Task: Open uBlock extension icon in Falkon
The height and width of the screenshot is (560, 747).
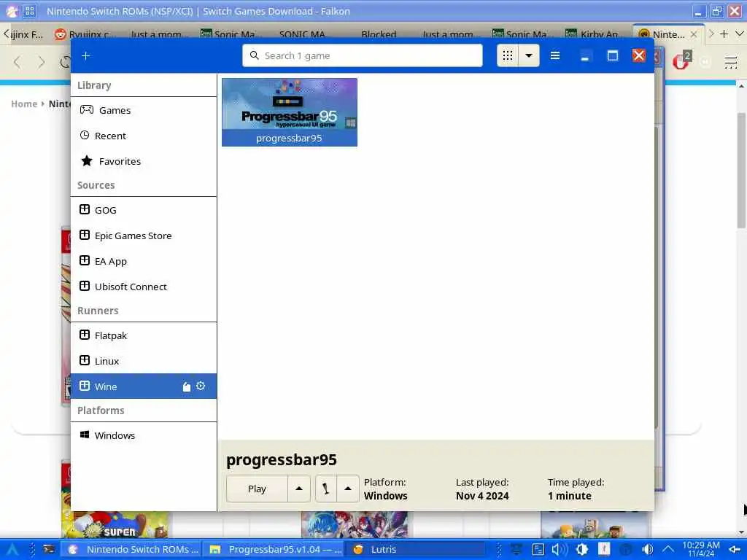Action: pyautogui.click(x=681, y=62)
